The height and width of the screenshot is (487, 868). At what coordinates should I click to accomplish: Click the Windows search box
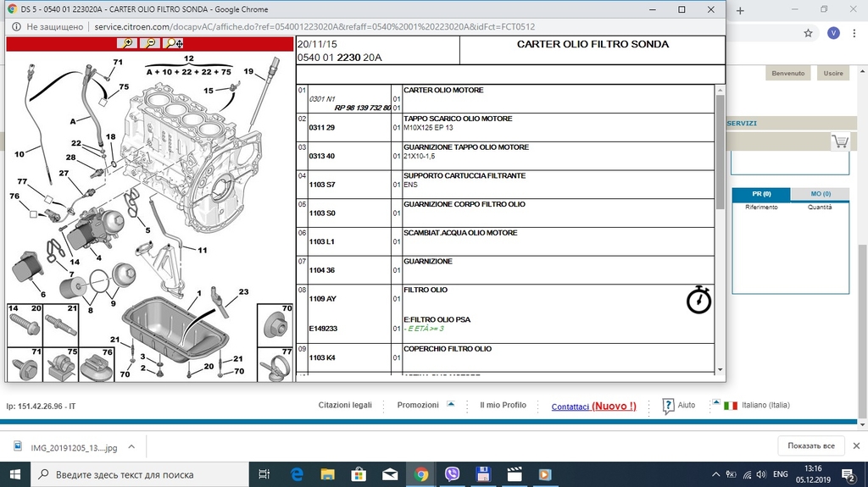click(139, 475)
